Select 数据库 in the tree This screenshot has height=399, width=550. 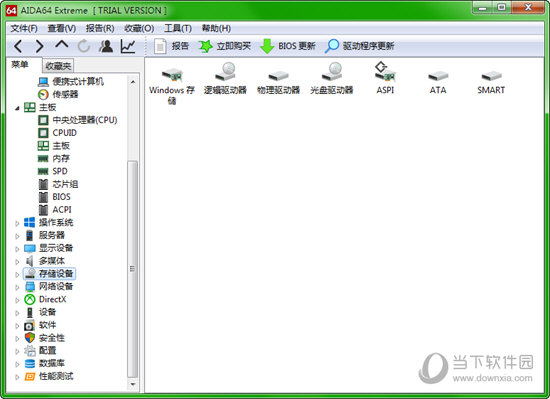pyautogui.click(x=52, y=364)
